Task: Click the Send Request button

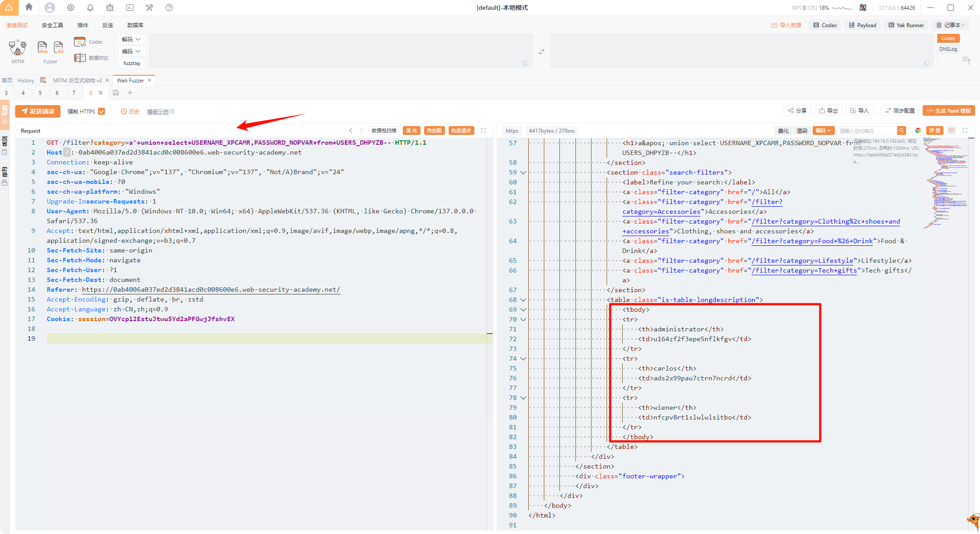Action: [x=38, y=111]
